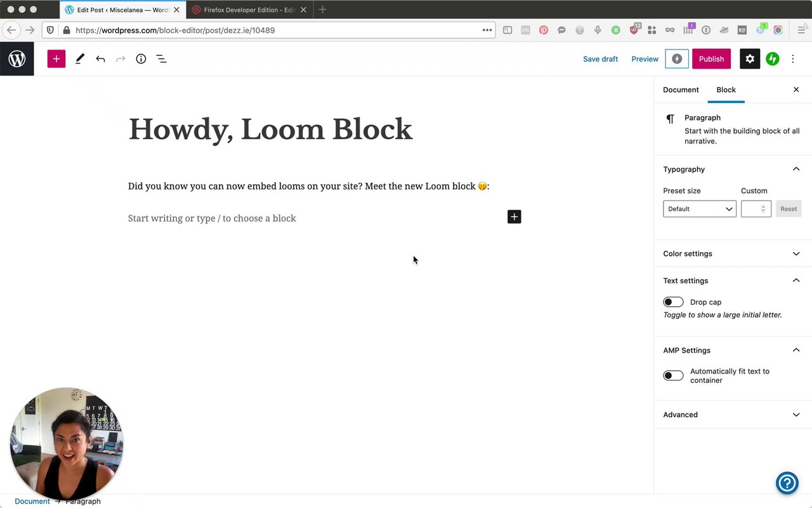Undo the last change

pyautogui.click(x=100, y=59)
